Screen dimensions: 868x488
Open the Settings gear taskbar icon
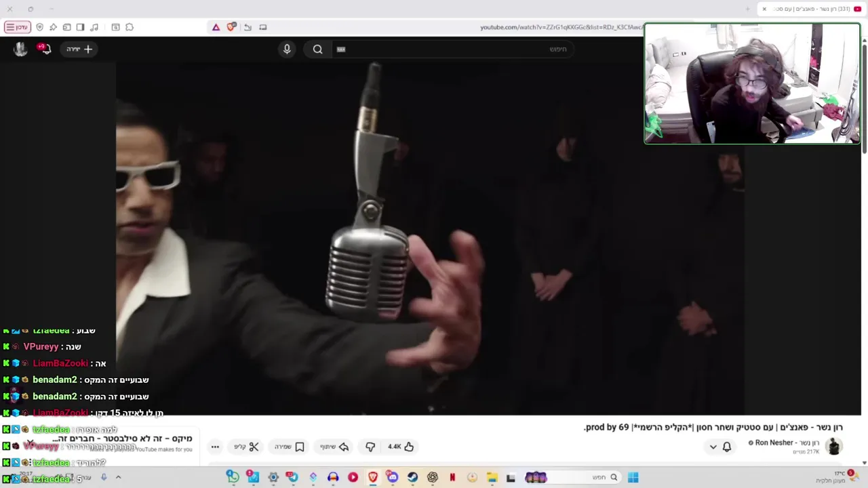273,477
